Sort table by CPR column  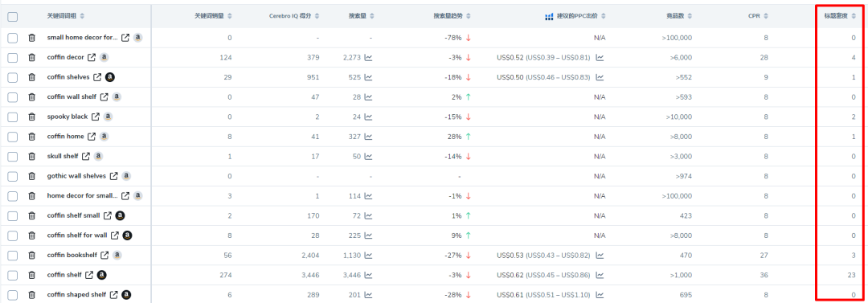(x=766, y=16)
